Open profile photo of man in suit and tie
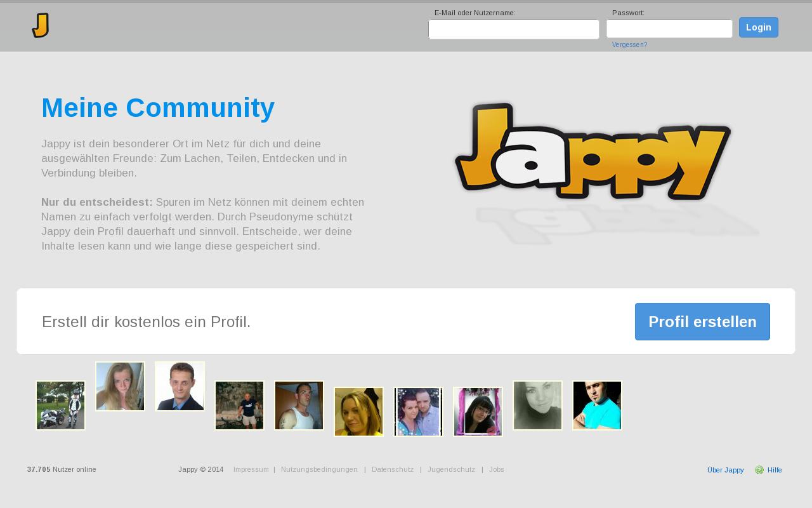 coord(180,387)
